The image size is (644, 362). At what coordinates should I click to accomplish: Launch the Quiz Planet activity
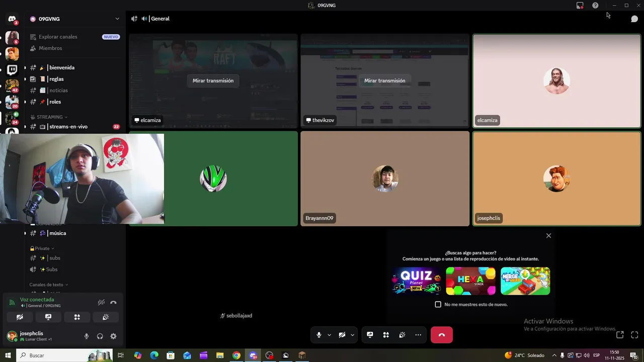click(x=416, y=281)
